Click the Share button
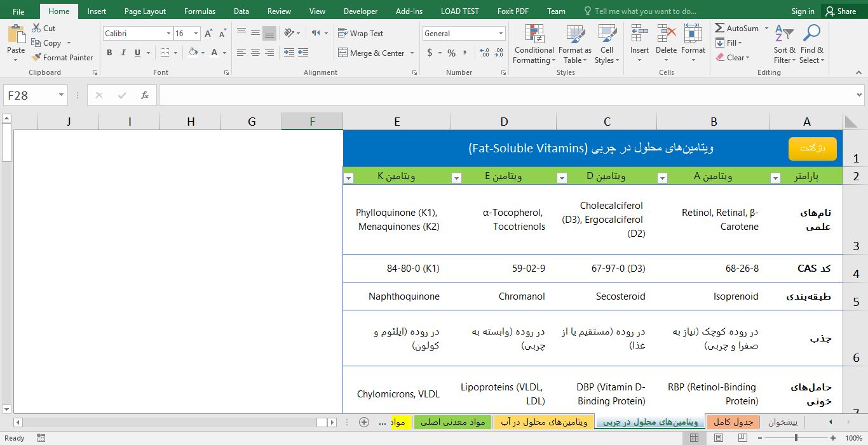Screen dimensions: 868x445 841,11
